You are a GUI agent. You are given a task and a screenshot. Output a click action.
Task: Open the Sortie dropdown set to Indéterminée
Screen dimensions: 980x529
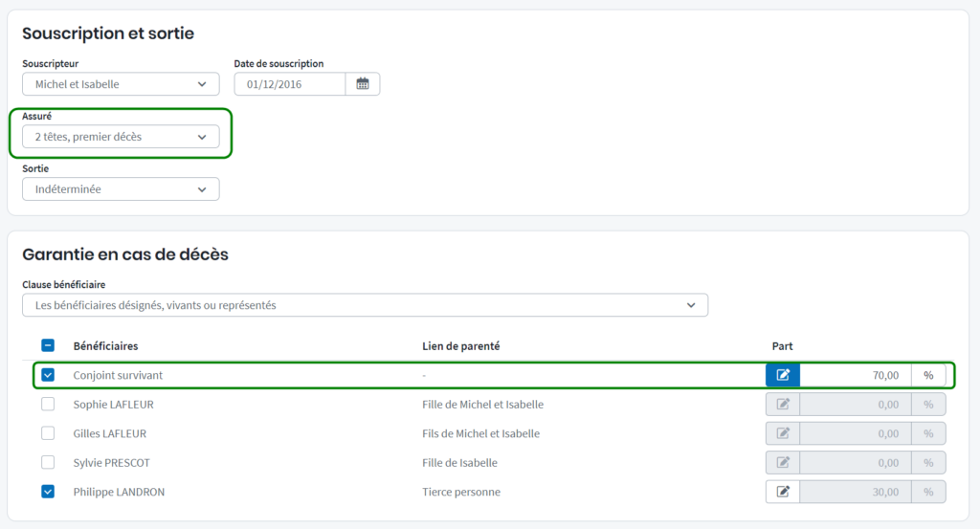121,189
